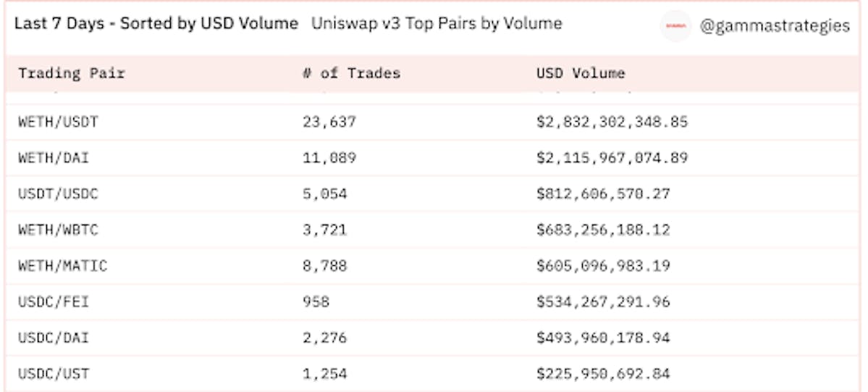Click the 23,637 trades count cell

click(329, 122)
